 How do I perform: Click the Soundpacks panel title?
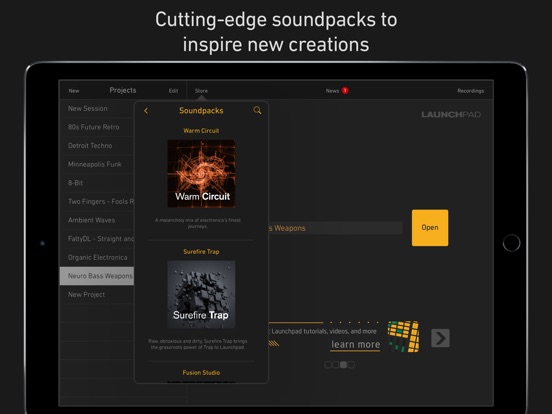tap(201, 111)
